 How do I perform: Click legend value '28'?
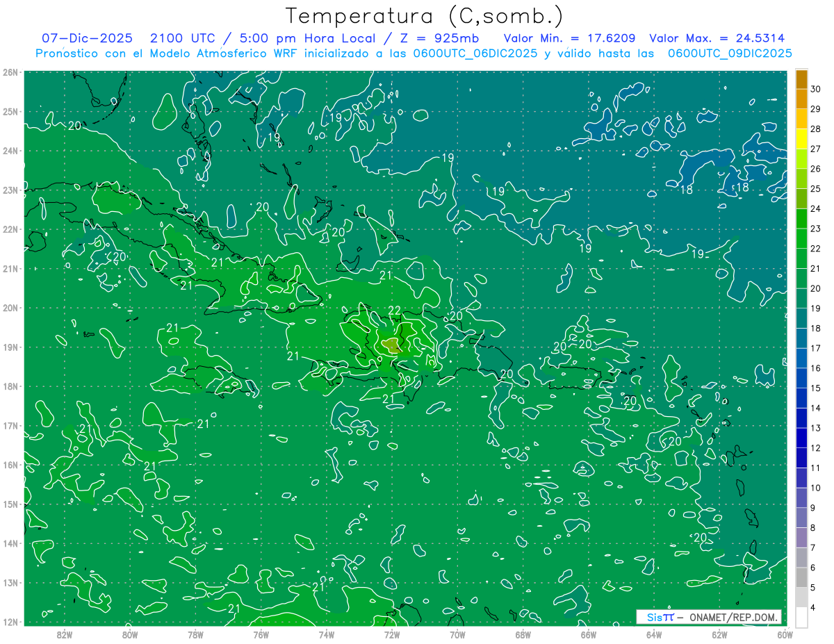pyautogui.click(x=815, y=129)
